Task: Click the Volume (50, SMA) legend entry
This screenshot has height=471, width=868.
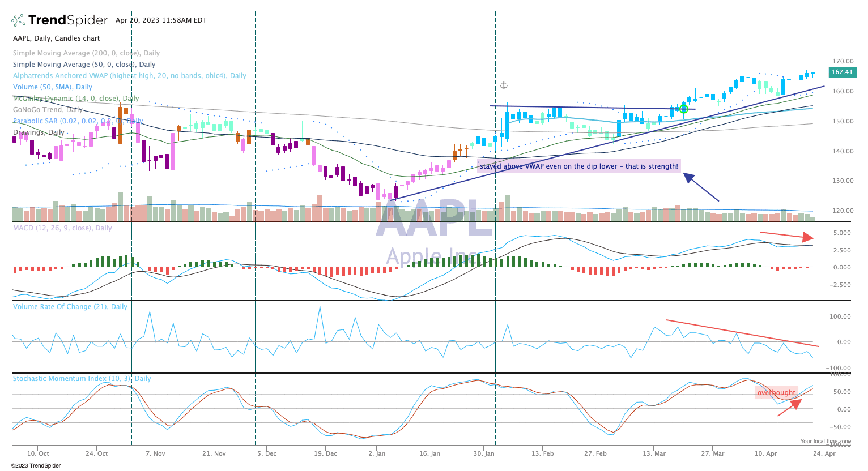Action: pyautogui.click(x=53, y=87)
